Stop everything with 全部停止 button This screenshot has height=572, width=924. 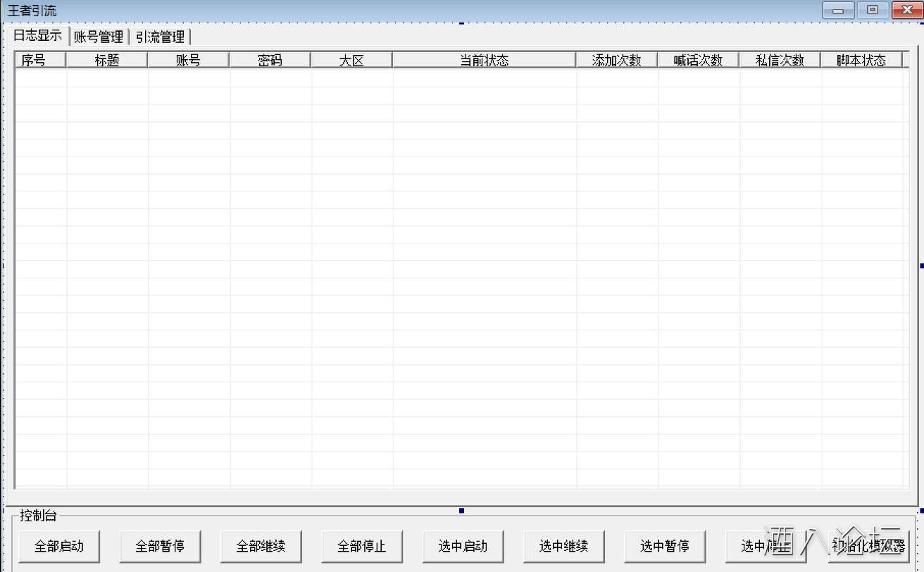coord(362,546)
